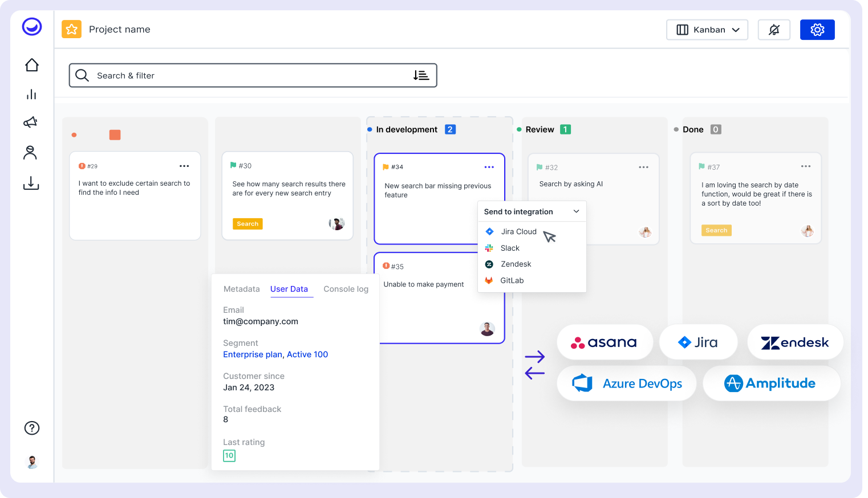Open the options menu on card #32
The height and width of the screenshot is (498, 868).
tap(643, 167)
